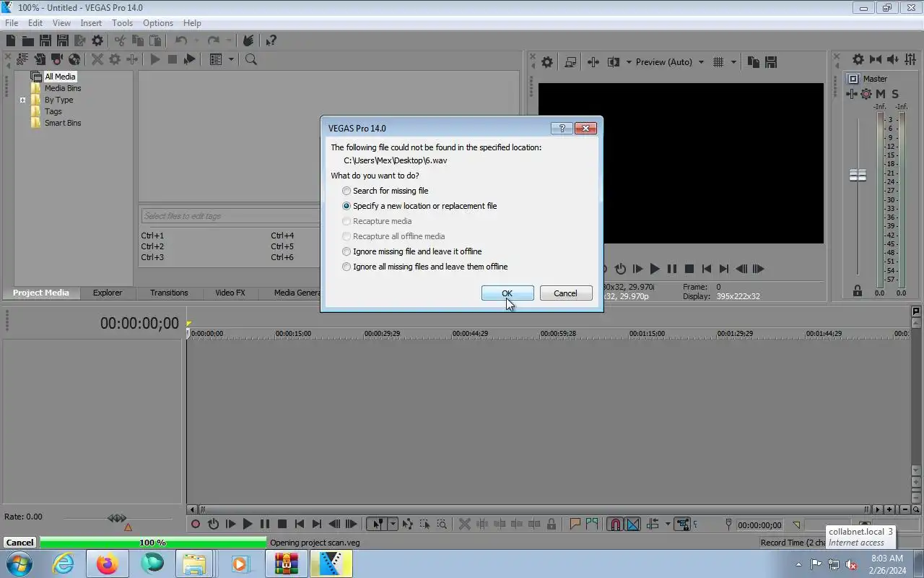
Task: Click the Preview on External Monitor icon
Action: click(x=570, y=62)
